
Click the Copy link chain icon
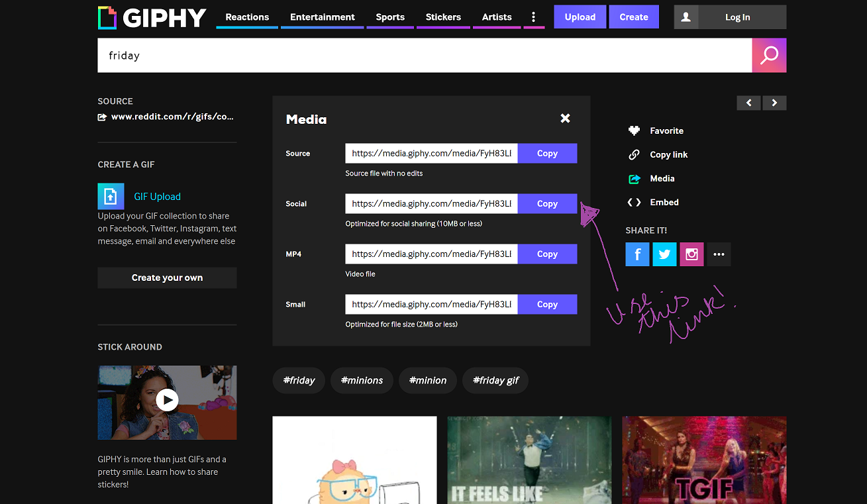coord(634,154)
